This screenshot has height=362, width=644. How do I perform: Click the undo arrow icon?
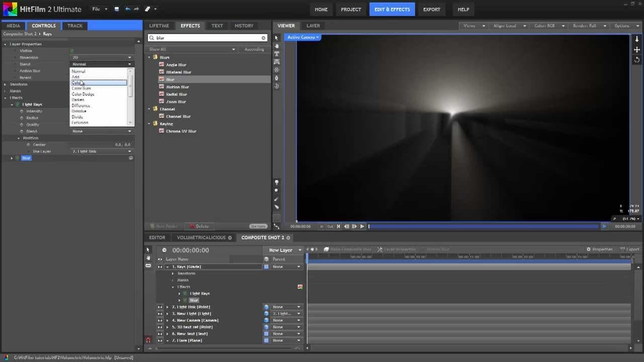pyautogui.click(x=127, y=9)
